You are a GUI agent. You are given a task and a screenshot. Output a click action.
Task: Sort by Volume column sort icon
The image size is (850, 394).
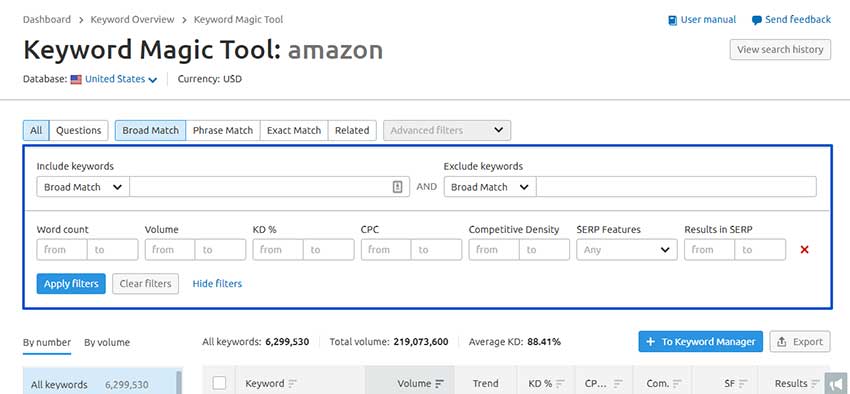(x=440, y=384)
